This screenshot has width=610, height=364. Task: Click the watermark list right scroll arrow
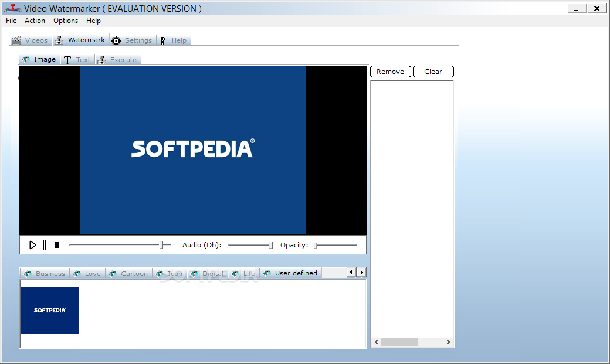[449, 342]
